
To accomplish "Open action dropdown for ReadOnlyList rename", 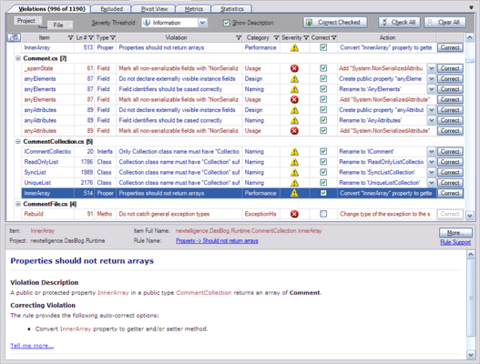I will click(x=431, y=162).
